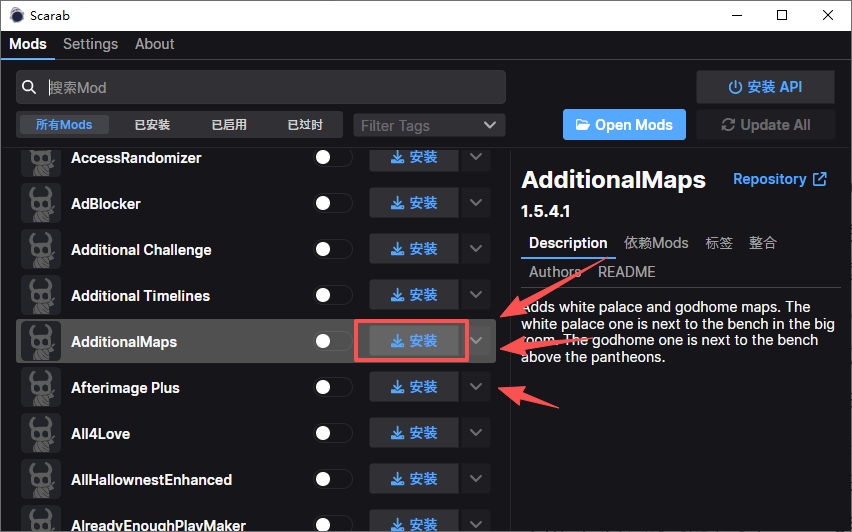Click the All4Love mod icon
Screen dimensions: 852x532
pos(41,433)
